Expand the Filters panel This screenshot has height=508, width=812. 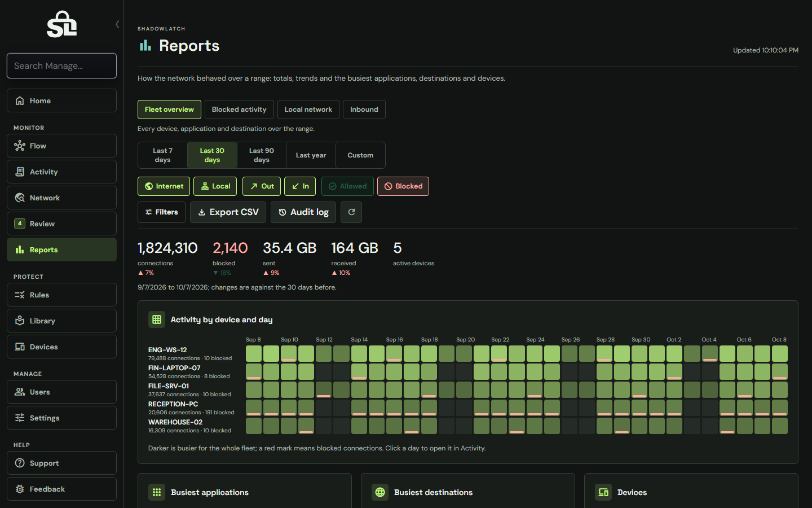(x=162, y=212)
